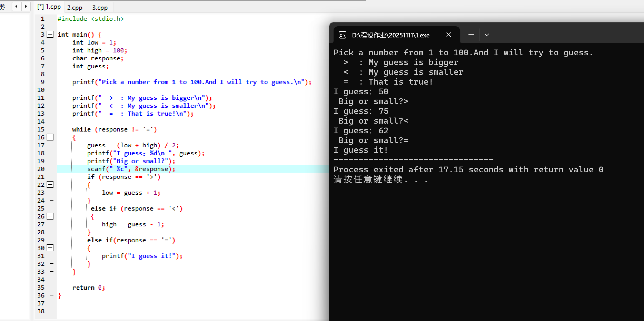
Task: Click line number 9 in the gutter
Action: [43, 82]
